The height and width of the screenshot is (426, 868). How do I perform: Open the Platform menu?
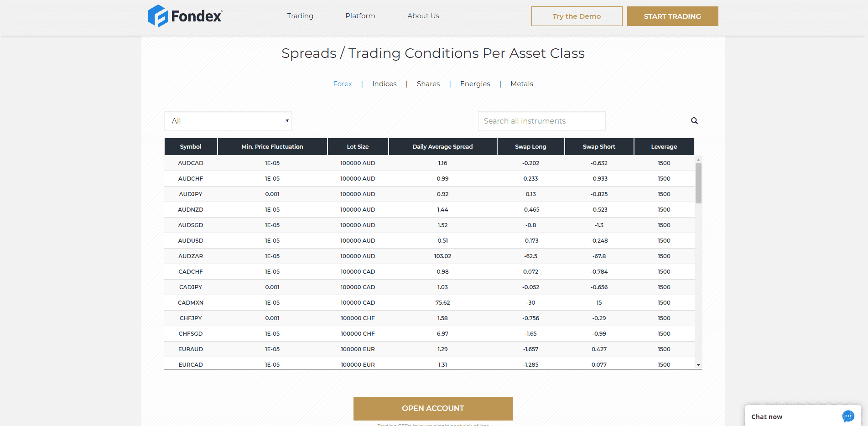click(360, 16)
